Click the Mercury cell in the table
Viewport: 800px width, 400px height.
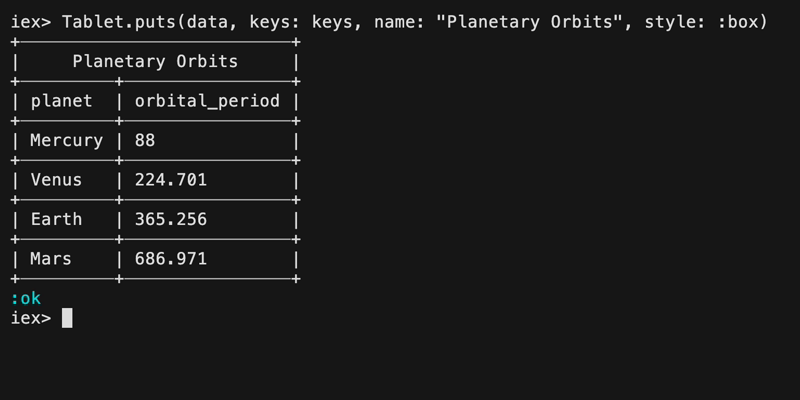(x=67, y=140)
